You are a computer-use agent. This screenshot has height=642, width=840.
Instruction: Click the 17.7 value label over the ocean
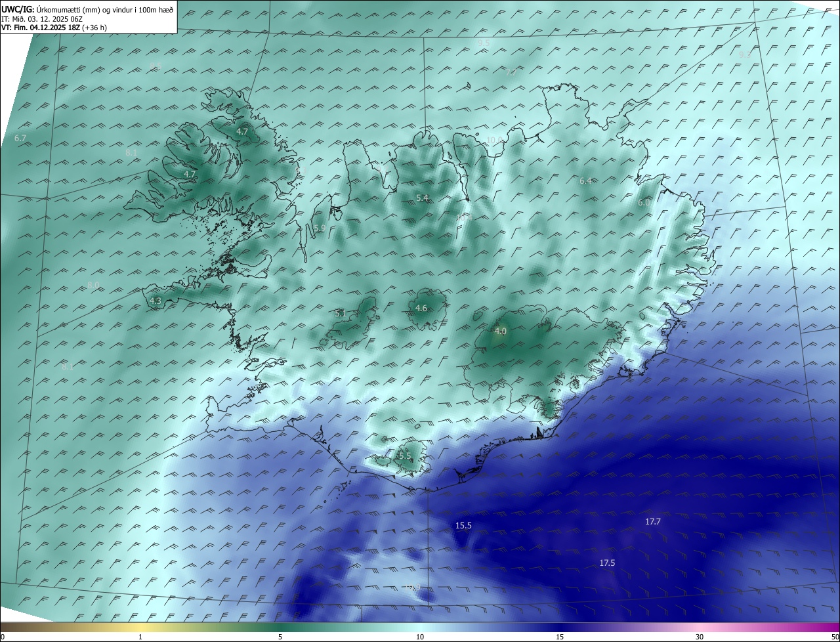click(652, 521)
